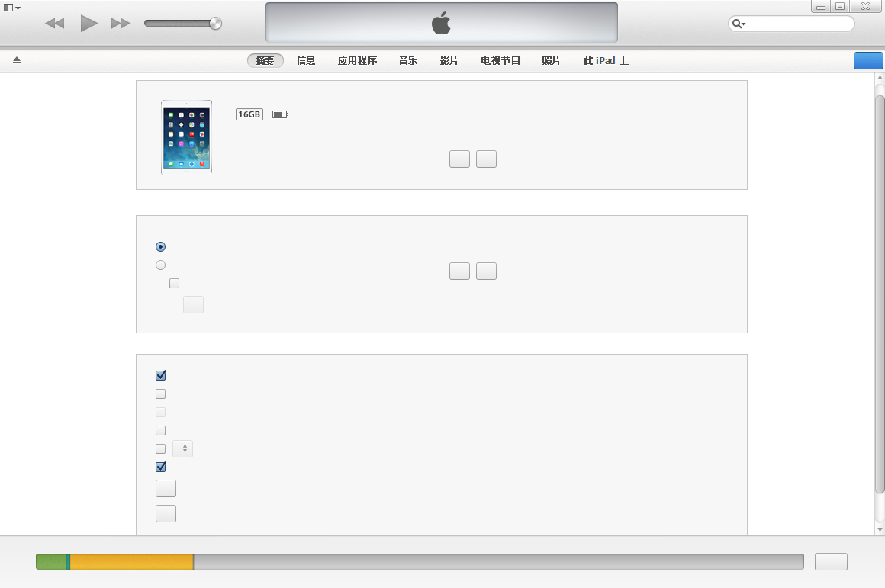Image resolution: width=885 pixels, height=588 pixels.
Task: Adjust the volume slider knob
Action: point(215,24)
